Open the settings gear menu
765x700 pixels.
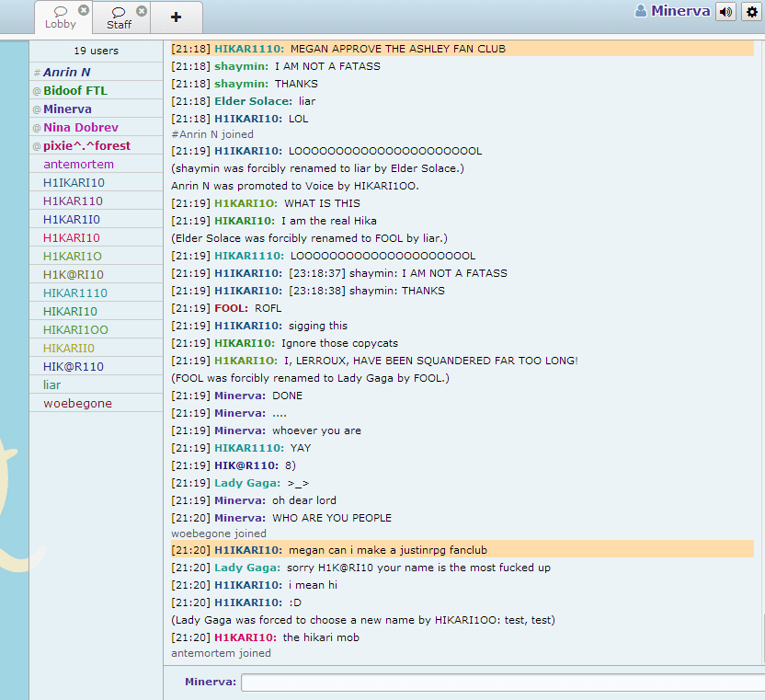coord(752,12)
